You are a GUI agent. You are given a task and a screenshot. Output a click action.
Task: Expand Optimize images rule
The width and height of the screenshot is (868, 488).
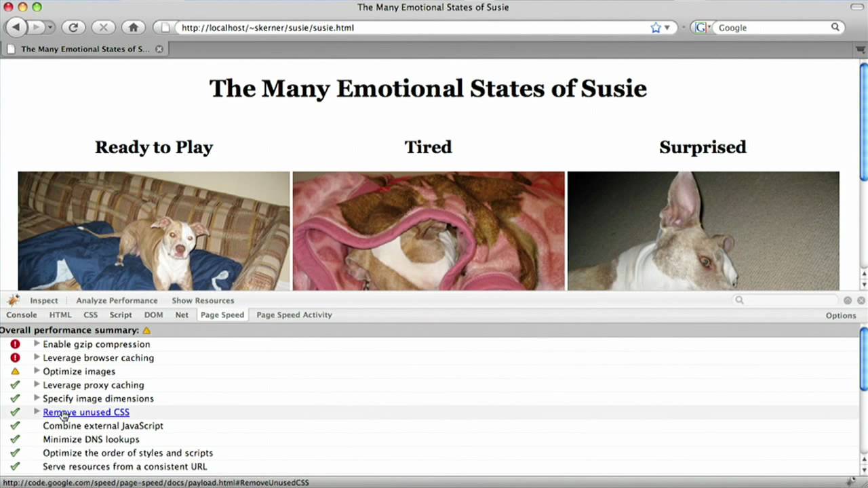(x=37, y=371)
